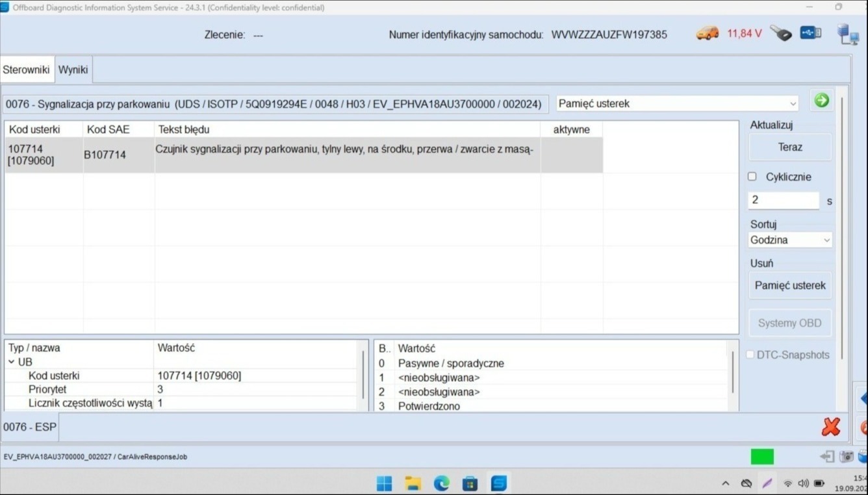Click Pamięć usterek under Usuń
The height and width of the screenshot is (495, 868).
tap(790, 285)
